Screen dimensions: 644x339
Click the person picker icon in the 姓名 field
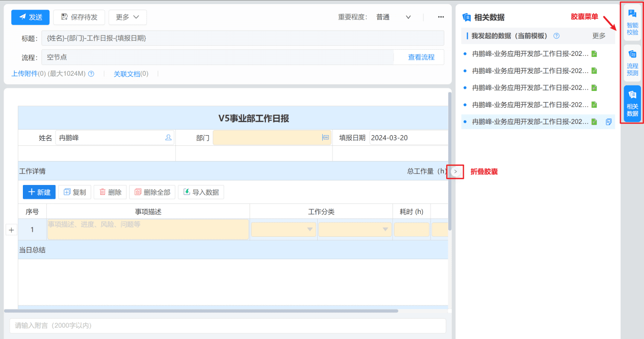click(168, 137)
